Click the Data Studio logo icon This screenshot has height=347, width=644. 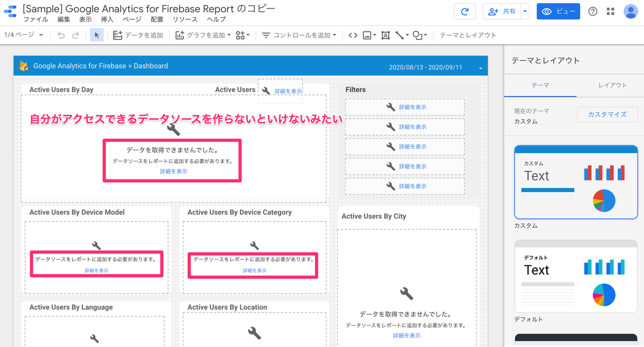10,11
